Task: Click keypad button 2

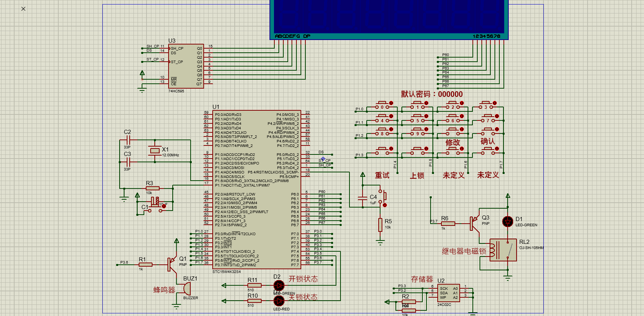Action: (453, 105)
